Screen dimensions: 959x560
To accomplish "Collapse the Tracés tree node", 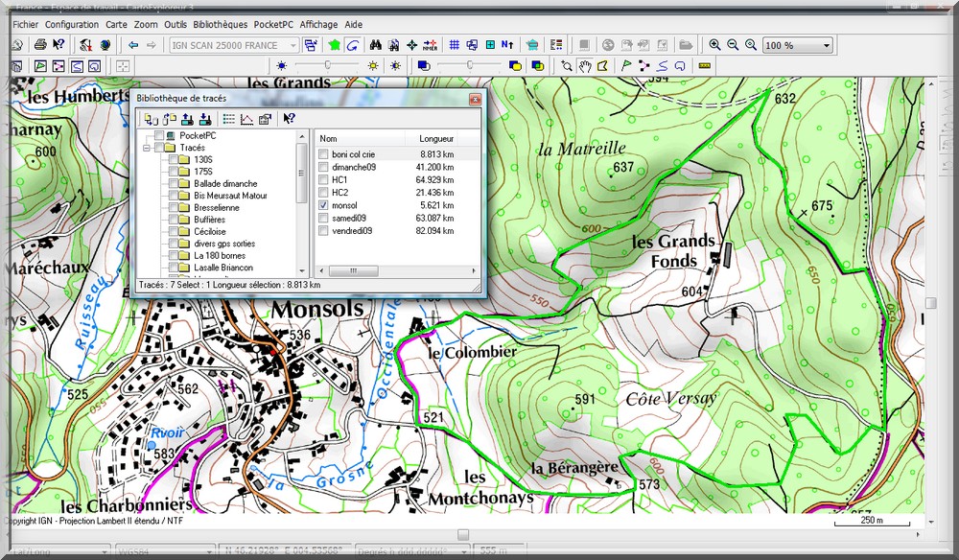I will [x=147, y=148].
